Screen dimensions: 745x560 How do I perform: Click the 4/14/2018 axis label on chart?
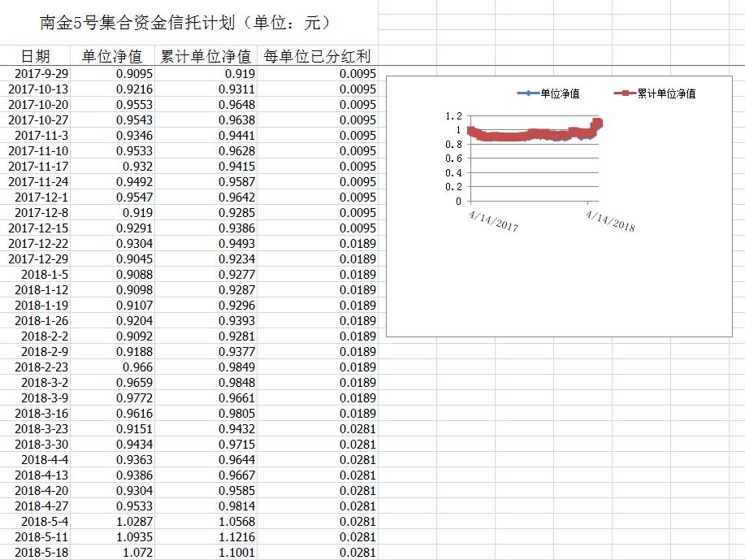tap(611, 219)
